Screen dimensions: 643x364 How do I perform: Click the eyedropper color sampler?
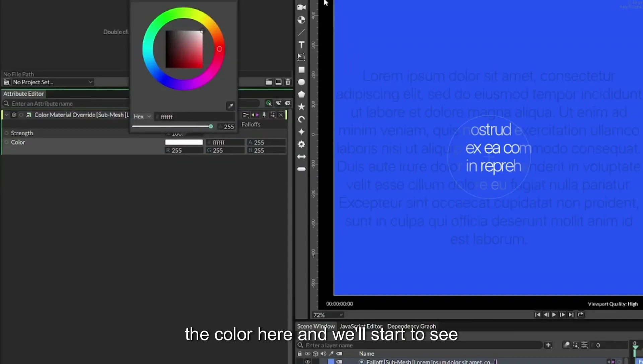230,106
